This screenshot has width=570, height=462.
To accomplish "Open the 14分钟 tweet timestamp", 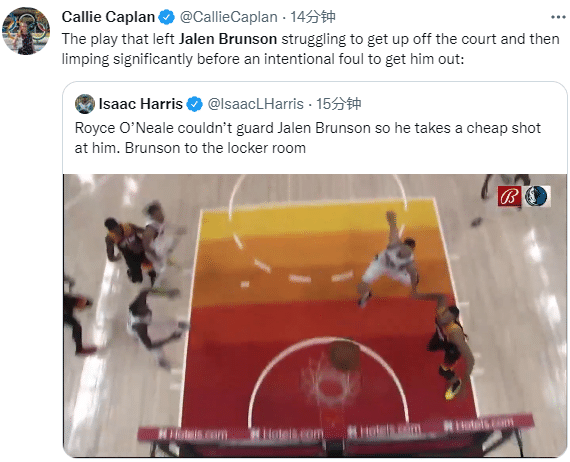I will pos(313,17).
